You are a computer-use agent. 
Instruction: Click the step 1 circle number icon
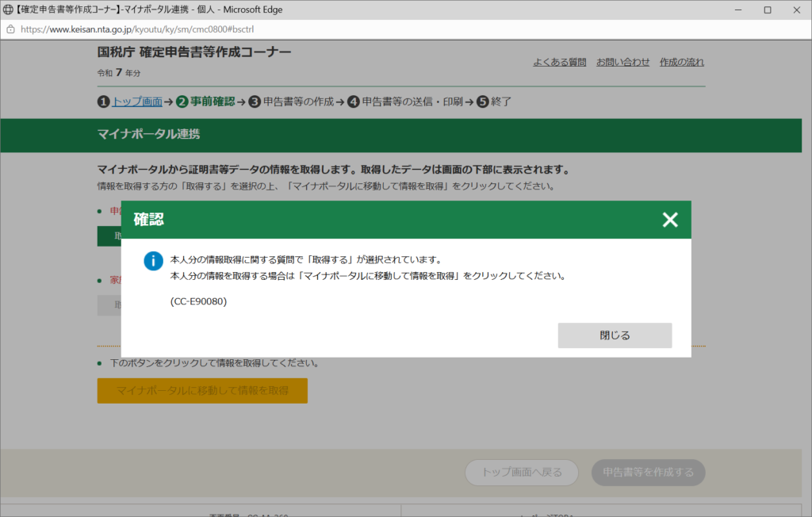pyautogui.click(x=103, y=101)
